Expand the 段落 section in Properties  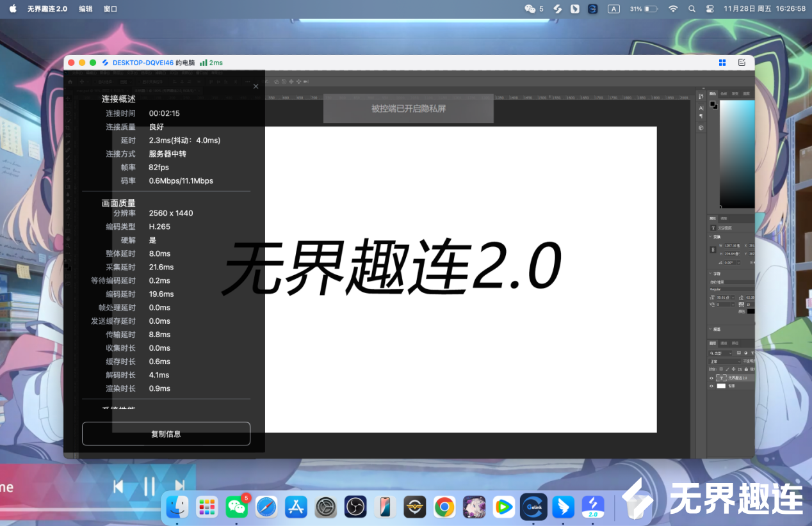pyautogui.click(x=711, y=329)
